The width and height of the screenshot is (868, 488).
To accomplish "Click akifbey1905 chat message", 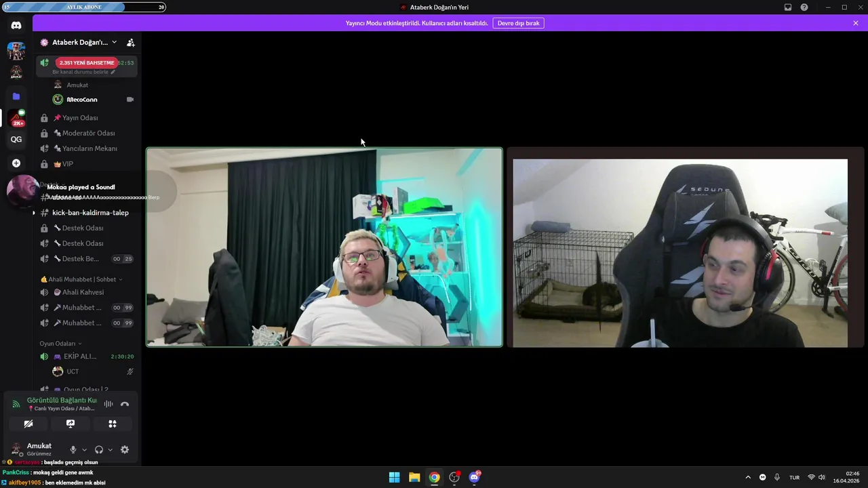I will coord(54,483).
